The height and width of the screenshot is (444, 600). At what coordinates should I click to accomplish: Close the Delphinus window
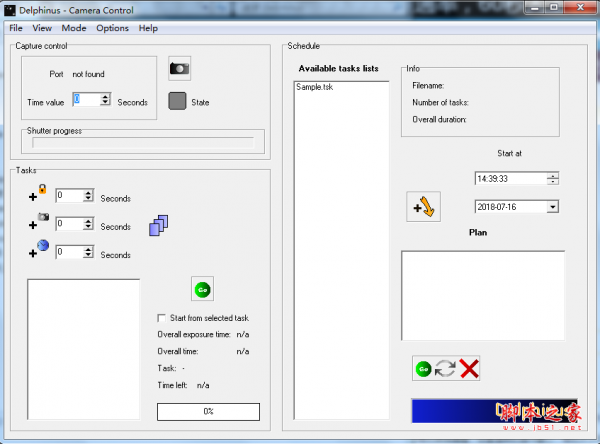(x=579, y=7)
